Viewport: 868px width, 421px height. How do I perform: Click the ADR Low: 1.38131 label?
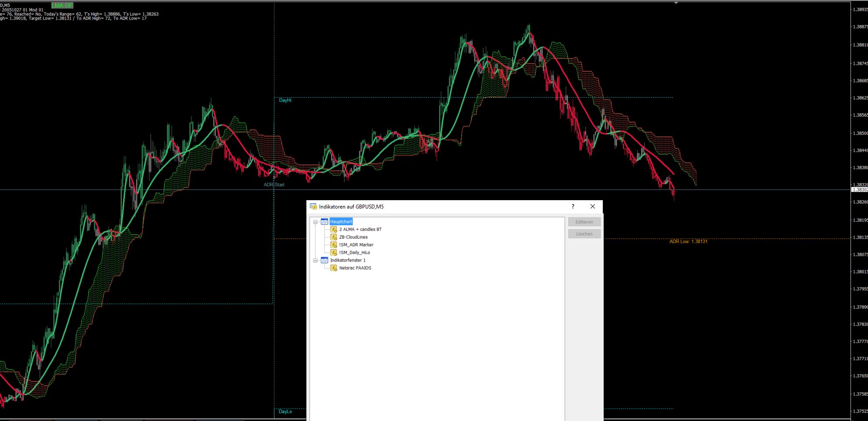[688, 241]
